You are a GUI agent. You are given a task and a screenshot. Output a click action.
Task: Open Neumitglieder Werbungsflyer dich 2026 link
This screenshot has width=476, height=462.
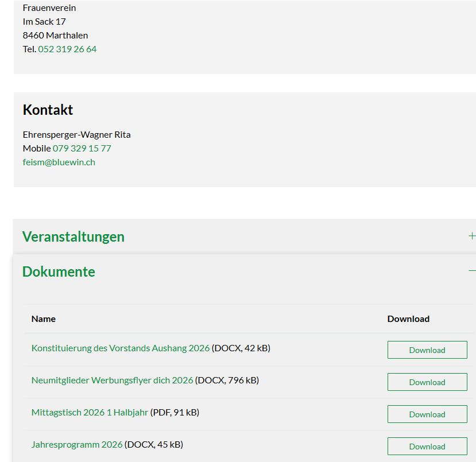tap(113, 380)
